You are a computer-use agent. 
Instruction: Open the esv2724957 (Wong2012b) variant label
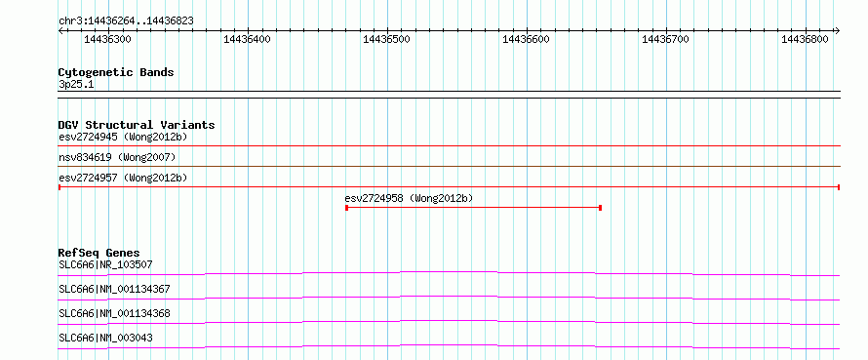coord(123,178)
